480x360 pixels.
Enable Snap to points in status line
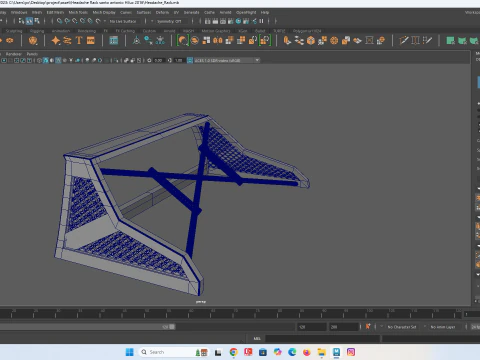75,21
